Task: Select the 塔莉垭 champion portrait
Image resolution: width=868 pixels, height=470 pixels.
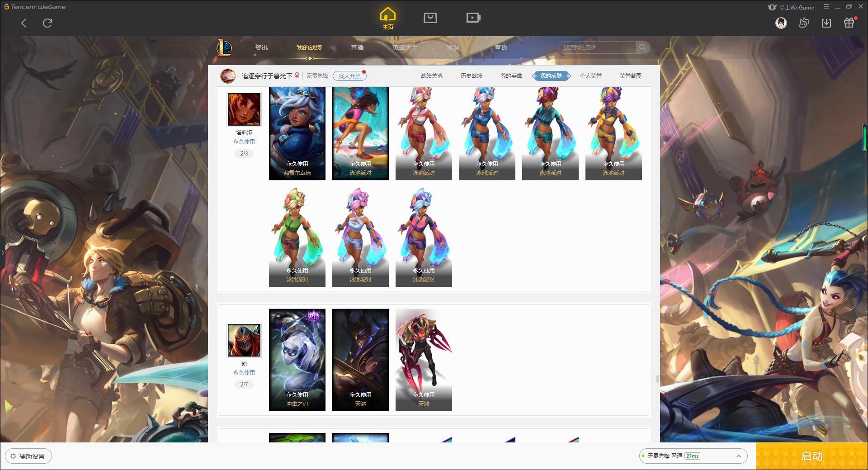Action: pos(244,109)
